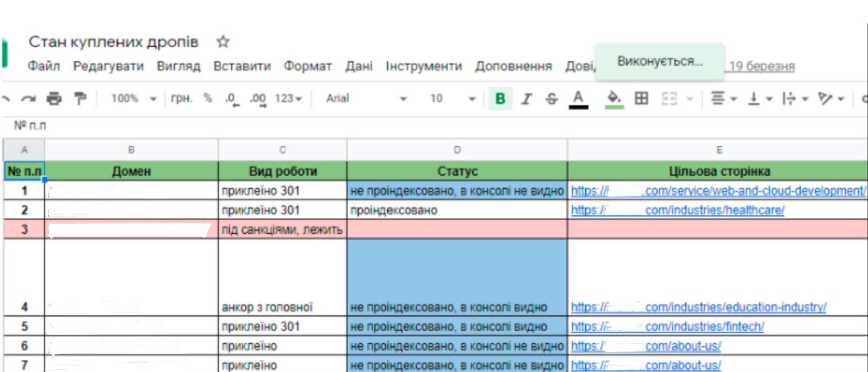Select row 7 'приклеїно' cell

click(282, 364)
